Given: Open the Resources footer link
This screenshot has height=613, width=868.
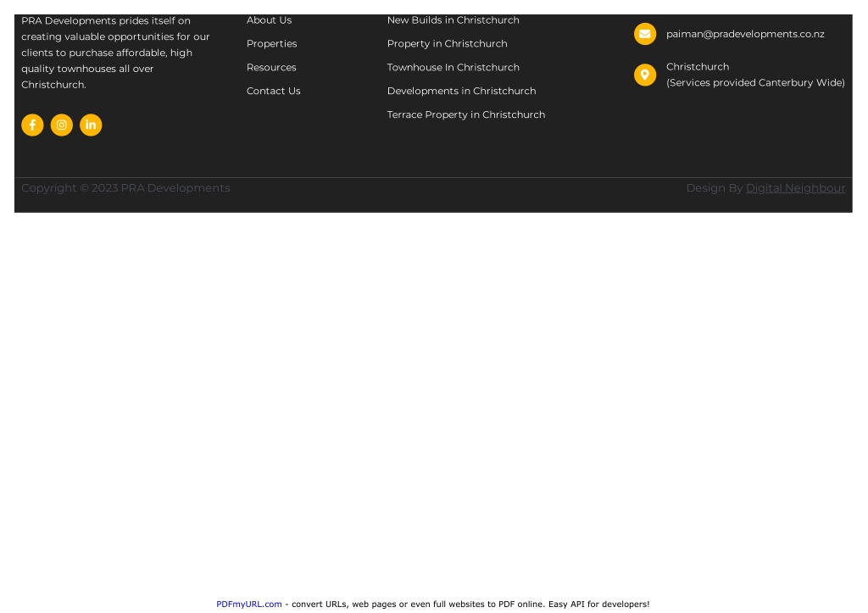Looking at the screenshot, I should tap(271, 68).
